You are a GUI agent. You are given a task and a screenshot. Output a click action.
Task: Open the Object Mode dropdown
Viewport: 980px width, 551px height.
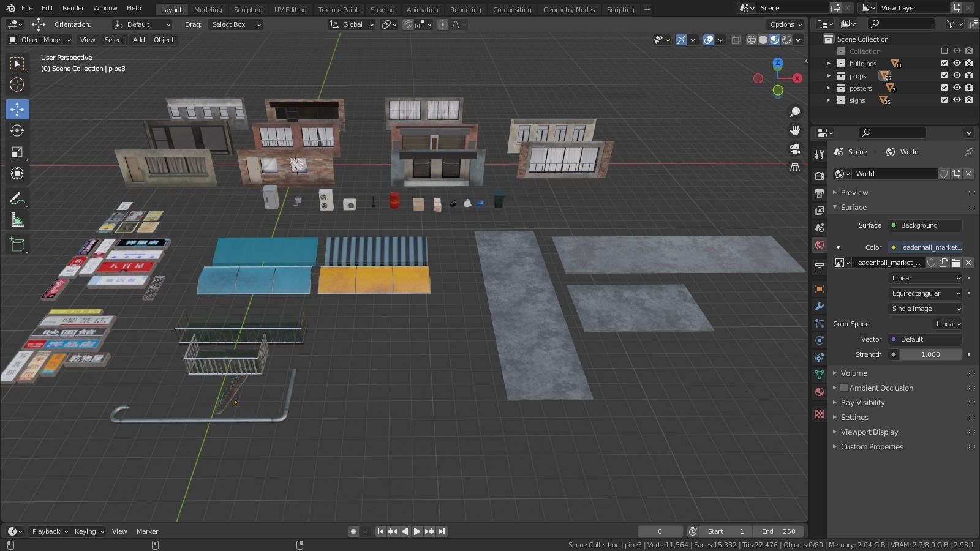(40, 40)
